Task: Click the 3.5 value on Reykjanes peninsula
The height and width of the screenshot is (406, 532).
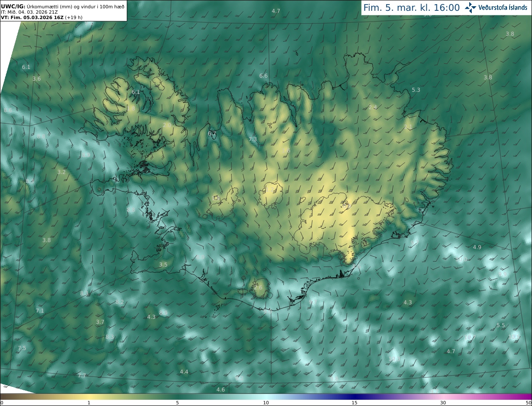Action: click(163, 265)
